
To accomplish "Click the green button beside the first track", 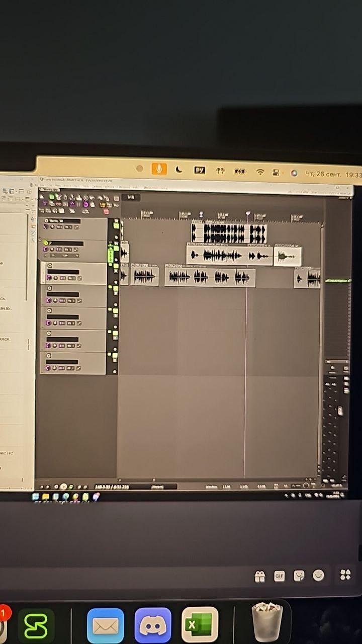I will pyautogui.click(x=116, y=225).
